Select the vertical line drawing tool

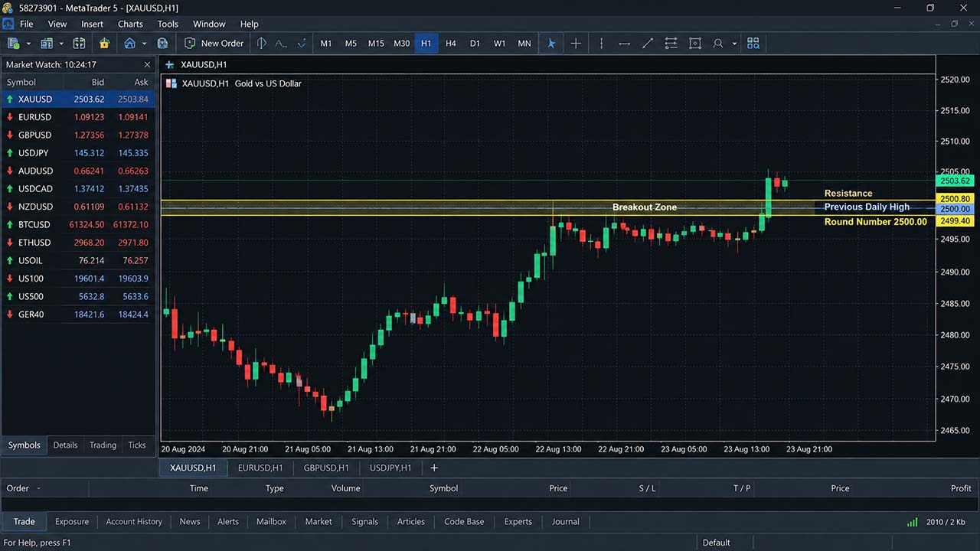[x=601, y=44]
